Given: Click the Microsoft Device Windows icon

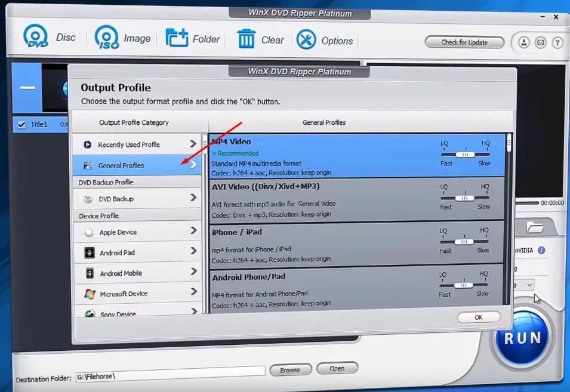Looking at the screenshot, I should pos(90,294).
